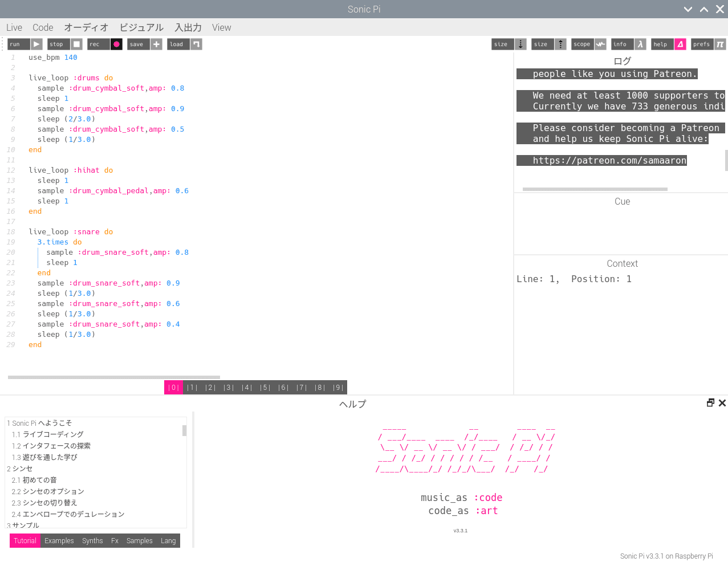Select the Lang help tab
Screen dimensions: 728x562
point(168,541)
